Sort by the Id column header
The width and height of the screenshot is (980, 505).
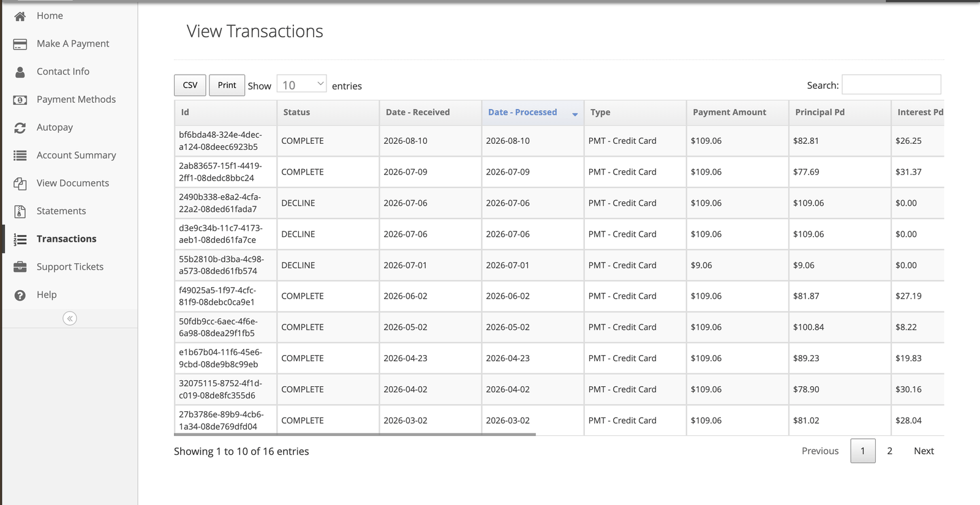(x=225, y=113)
